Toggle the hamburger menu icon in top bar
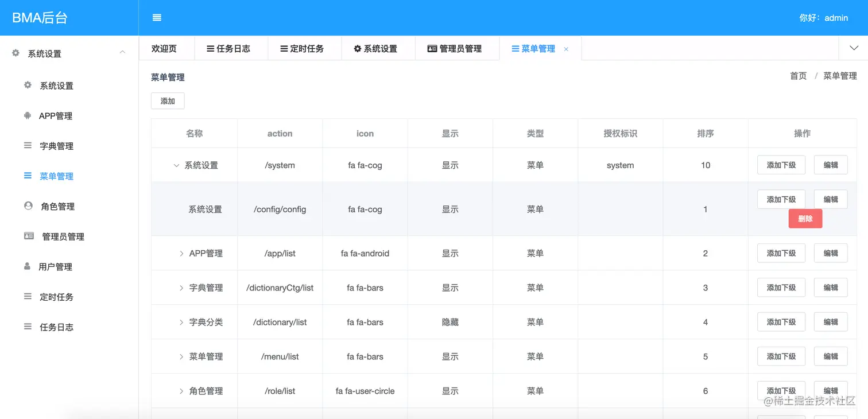 coord(157,17)
